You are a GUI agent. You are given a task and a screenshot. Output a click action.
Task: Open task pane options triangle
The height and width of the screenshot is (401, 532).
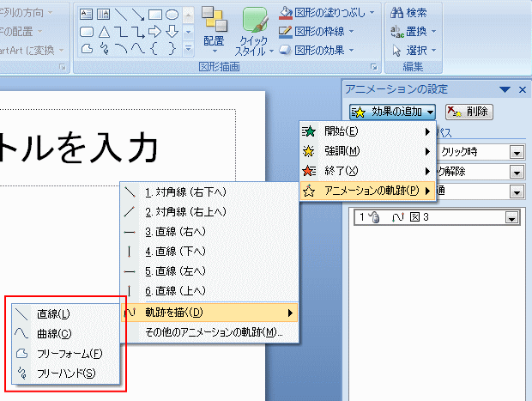(505, 89)
